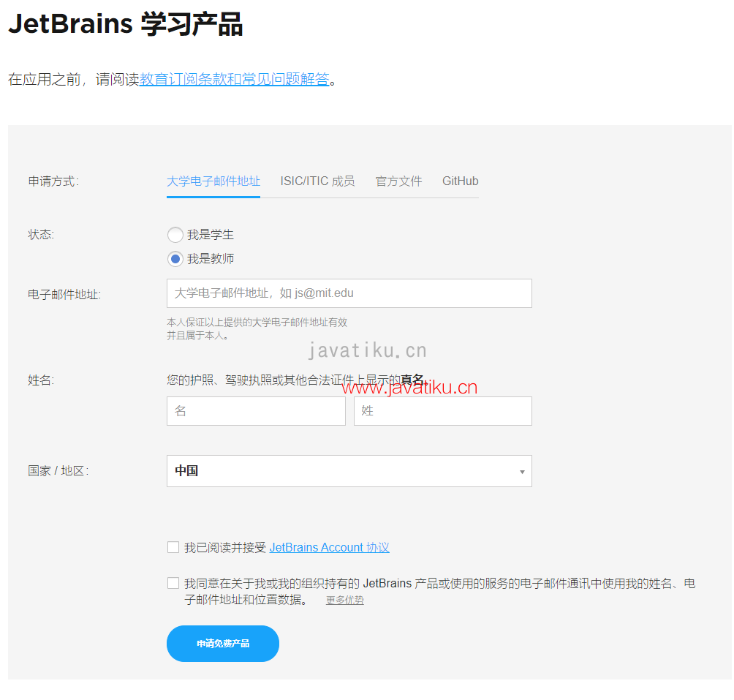Switch to the ISIC/ITIC 成员 tab
Image resolution: width=734 pixels, height=700 pixels.
pos(317,181)
